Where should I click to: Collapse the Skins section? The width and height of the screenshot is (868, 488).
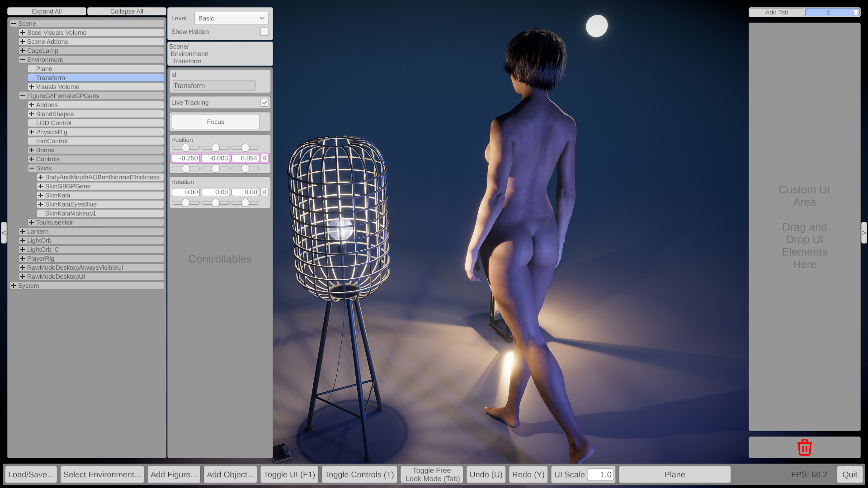(32, 168)
